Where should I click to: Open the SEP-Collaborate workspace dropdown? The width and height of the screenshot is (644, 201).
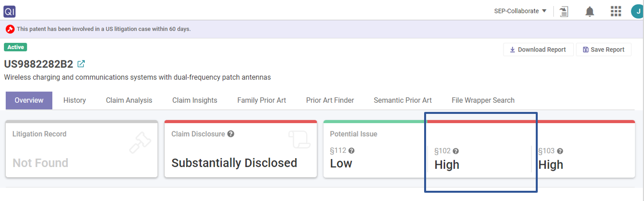520,11
